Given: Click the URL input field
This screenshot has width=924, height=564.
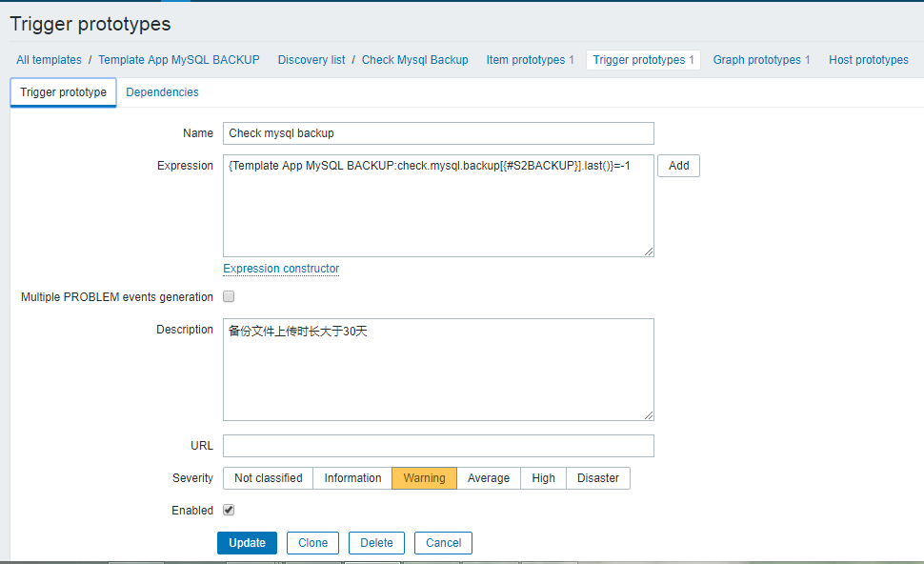Looking at the screenshot, I should pyautogui.click(x=438, y=446).
